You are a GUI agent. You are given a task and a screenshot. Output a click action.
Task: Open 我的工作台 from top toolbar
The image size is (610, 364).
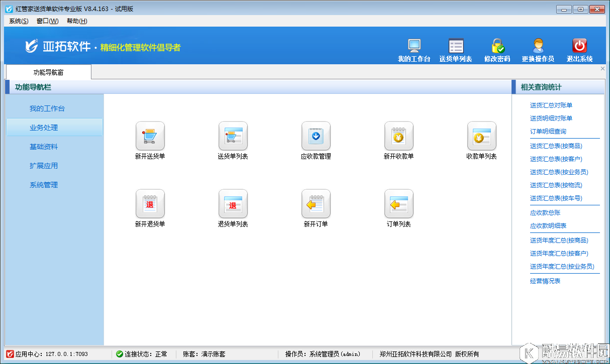414,49
